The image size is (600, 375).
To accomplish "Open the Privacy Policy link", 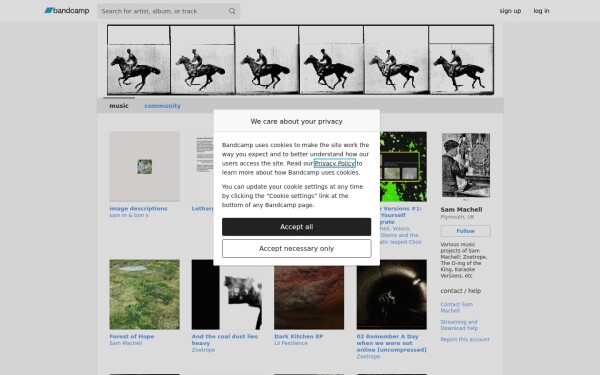I will point(334,163).
